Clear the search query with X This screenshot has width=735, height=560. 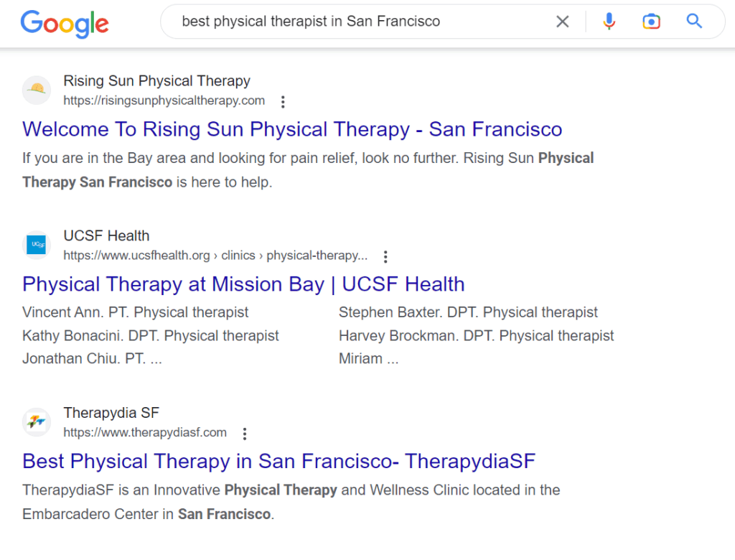(563, 22)
